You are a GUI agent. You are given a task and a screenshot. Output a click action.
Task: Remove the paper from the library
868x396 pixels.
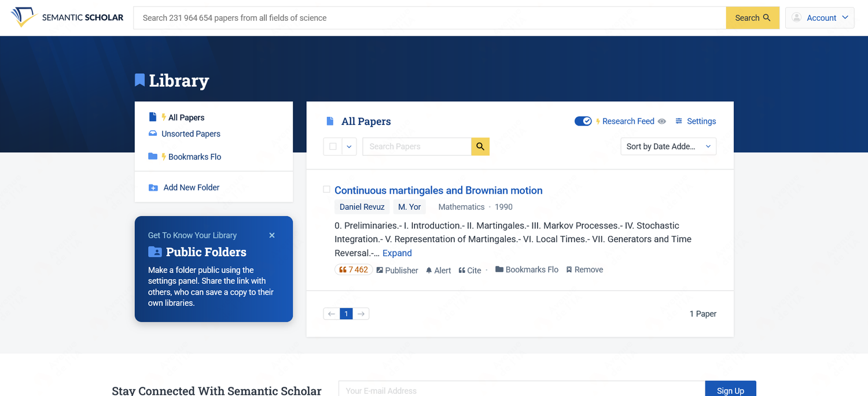pyautogui.click(x=584, y=270)
